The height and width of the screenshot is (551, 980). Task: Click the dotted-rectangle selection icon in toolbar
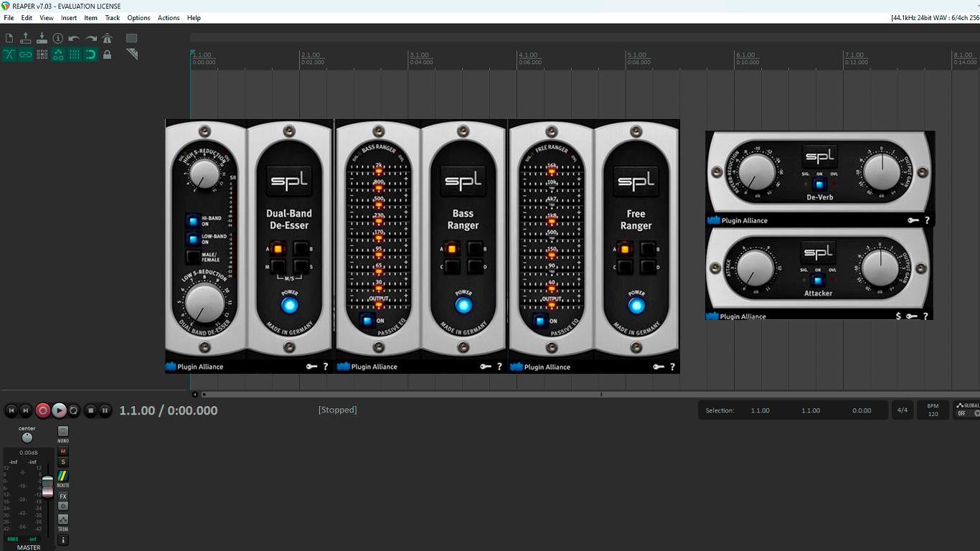(132, 38)
